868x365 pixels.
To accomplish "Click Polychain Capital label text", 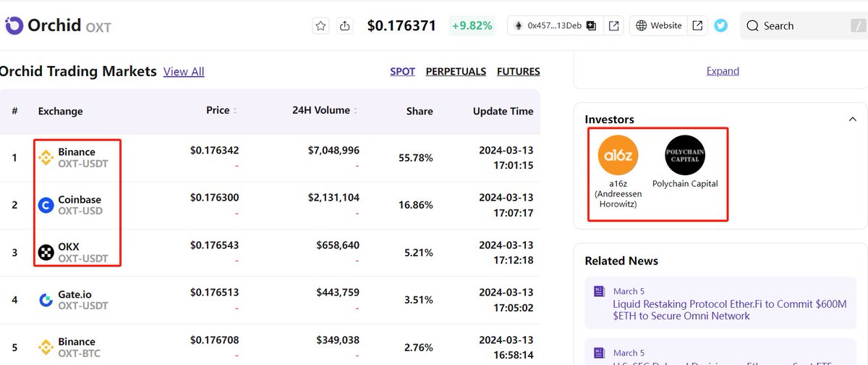I will [x=685, y=184].
